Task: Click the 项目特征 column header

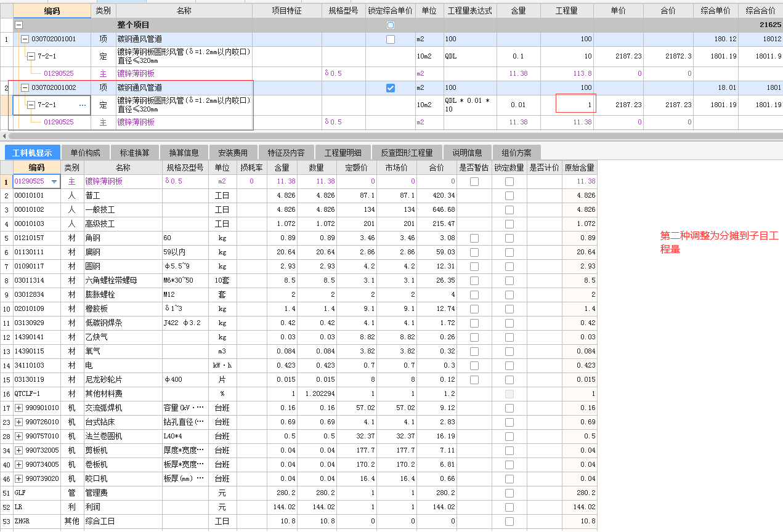Action: click(286, 11)
